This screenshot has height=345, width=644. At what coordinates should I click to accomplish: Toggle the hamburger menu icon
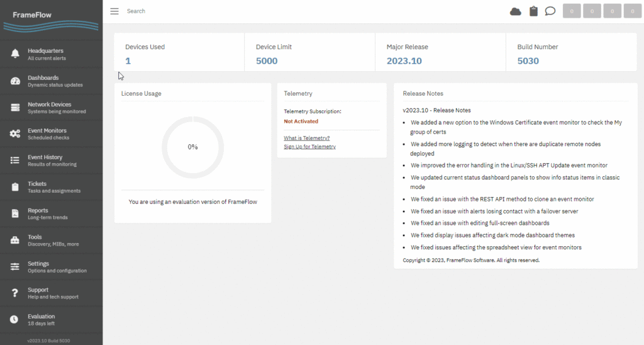coord(114,11)
